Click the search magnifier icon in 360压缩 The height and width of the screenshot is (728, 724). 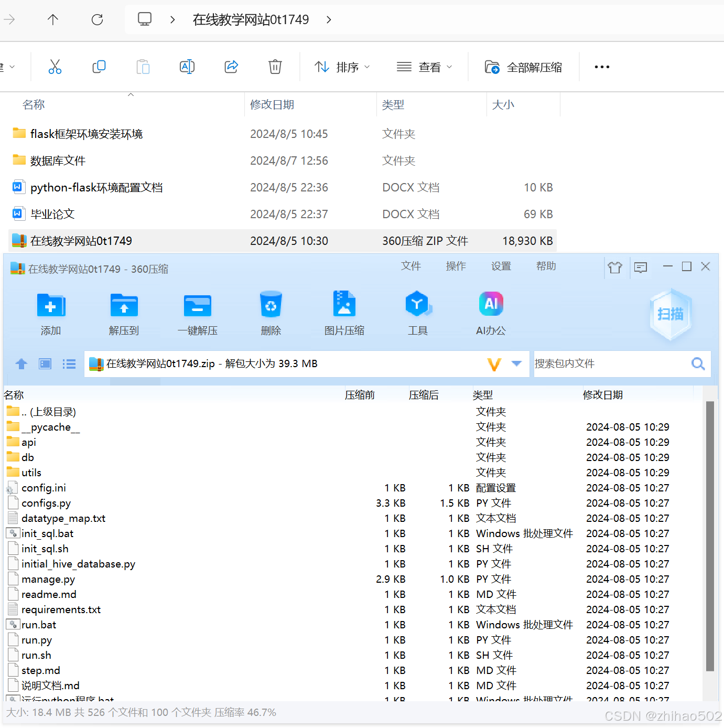click(698, 363)
